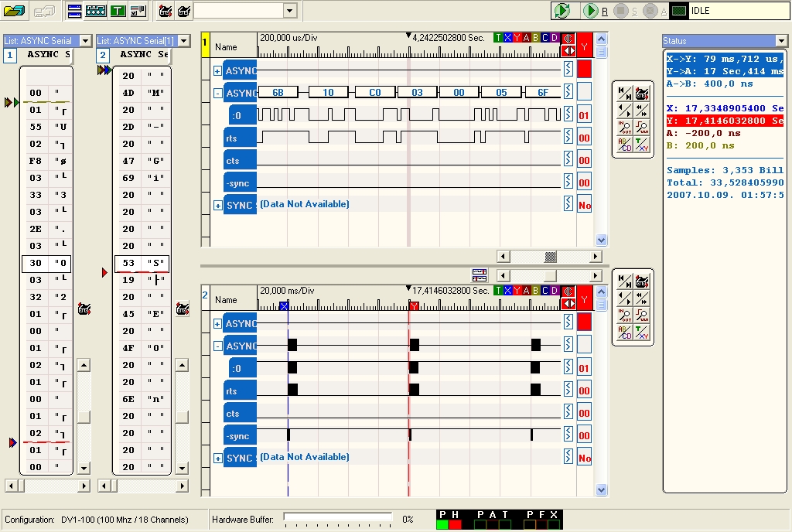
Task: Click the binoculars search icon in lower tools
Action: pos(641,281)
